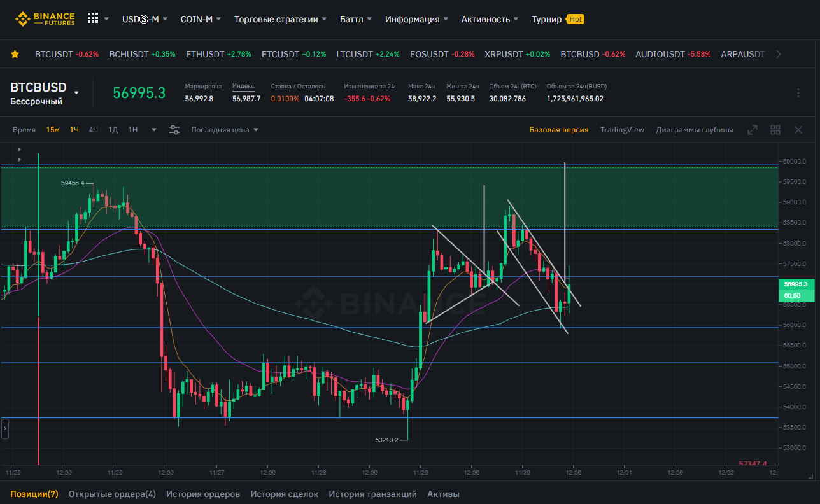
Task: Open Торговые стратегии dropdown
Action: coord(281,19)
